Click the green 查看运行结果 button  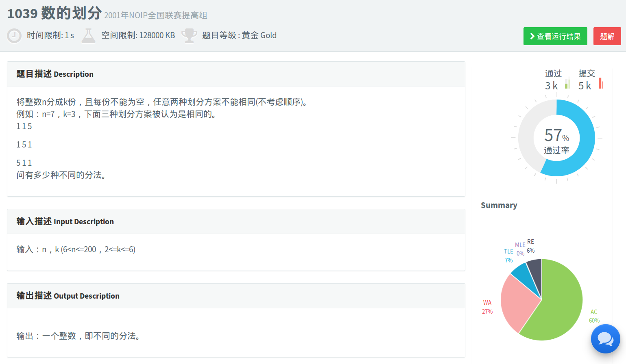coord(555,36)
